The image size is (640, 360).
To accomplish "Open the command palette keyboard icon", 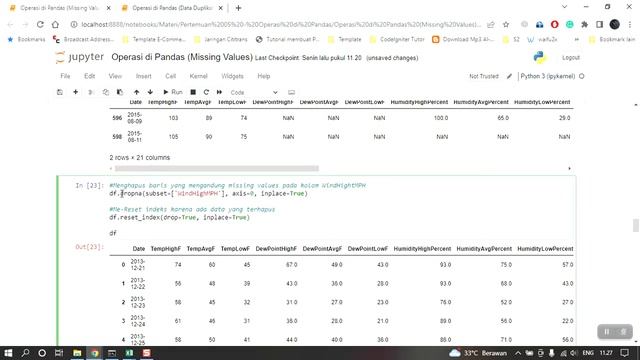I will (291, 92).
